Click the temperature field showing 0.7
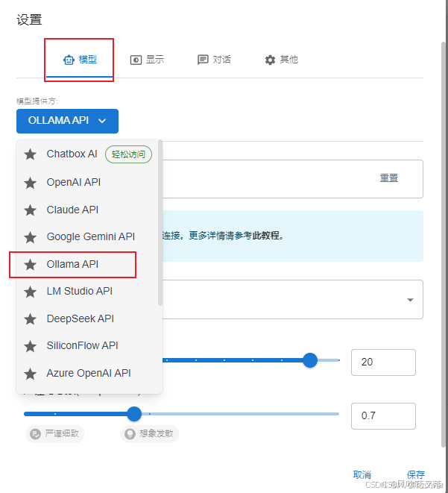Viewport: 448px width, 493px height. 383,416
